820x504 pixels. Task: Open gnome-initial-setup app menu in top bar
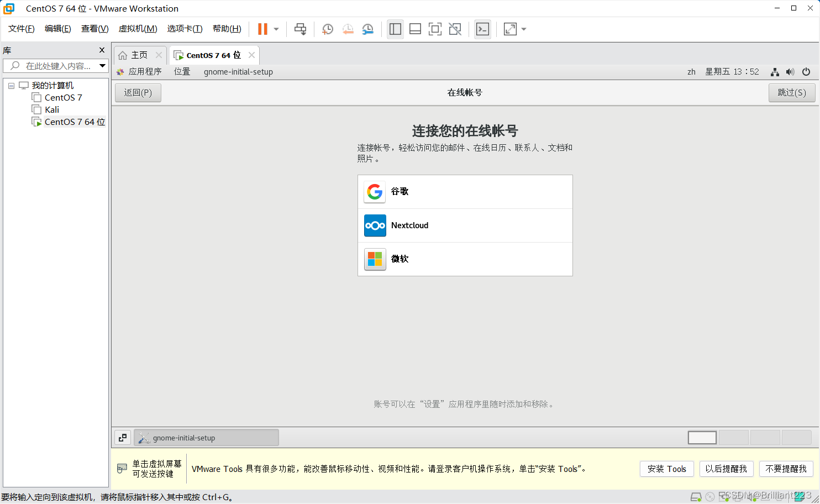click(x=238, y=72)
